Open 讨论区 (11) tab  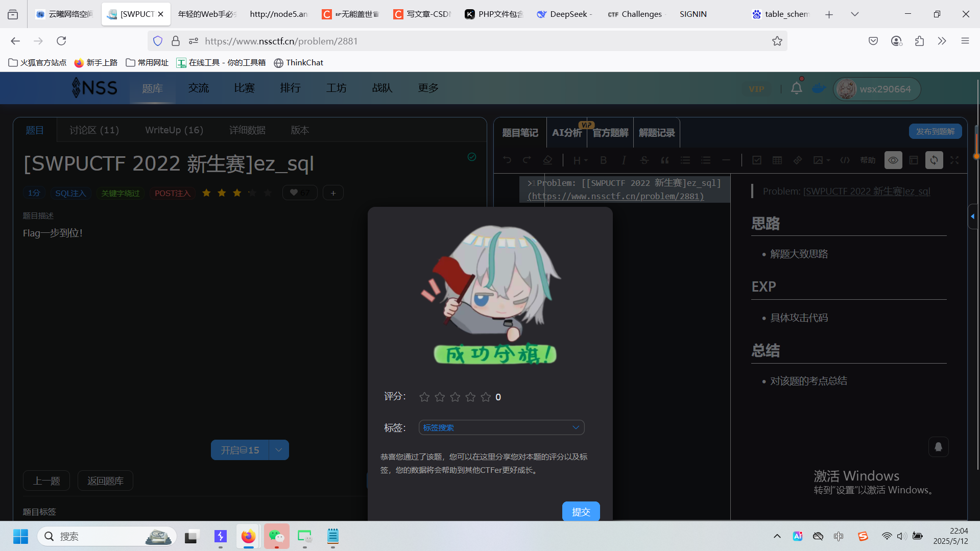click(94, 130)
